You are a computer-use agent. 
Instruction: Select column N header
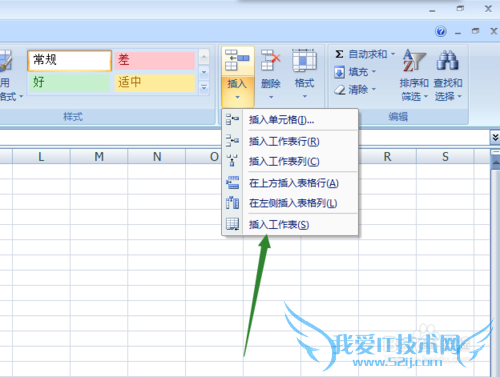157,156
